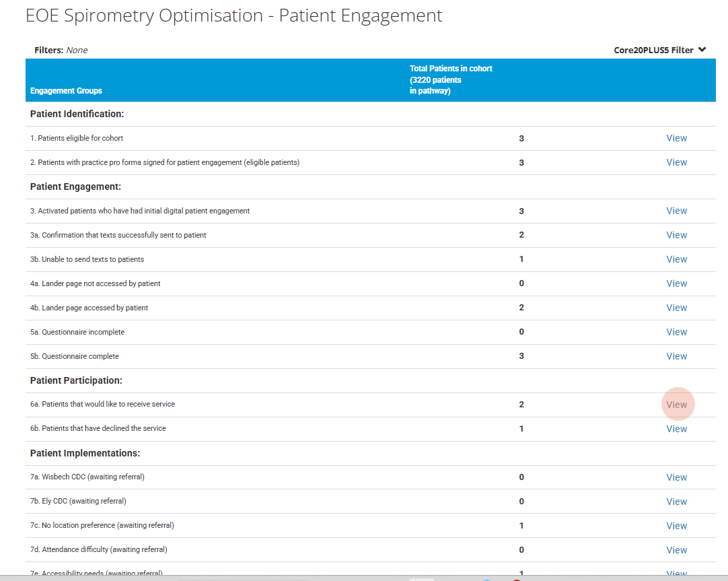
Task: View 3b unable to send texts patients
Action: pyautogui.click(x=676, y=259)
